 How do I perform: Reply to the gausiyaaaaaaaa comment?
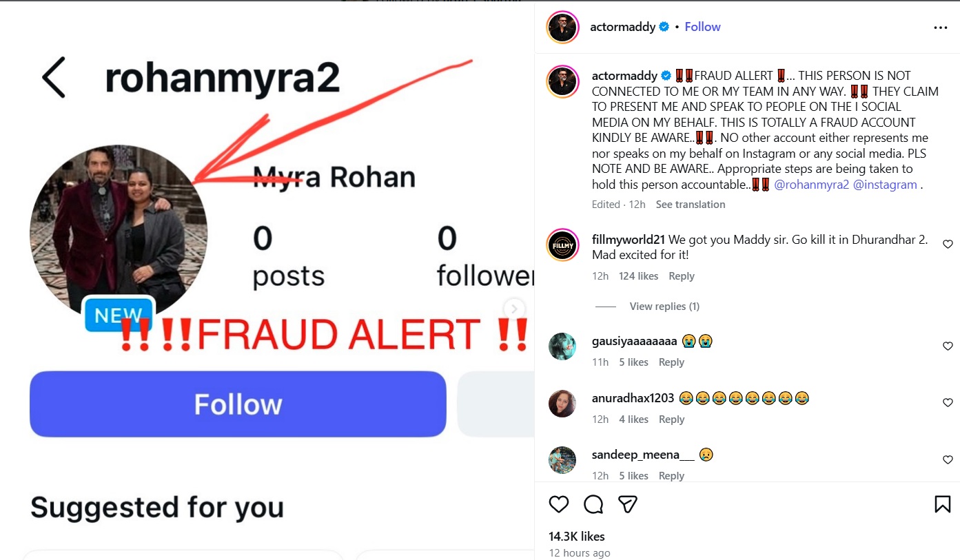tap(671, 362)
